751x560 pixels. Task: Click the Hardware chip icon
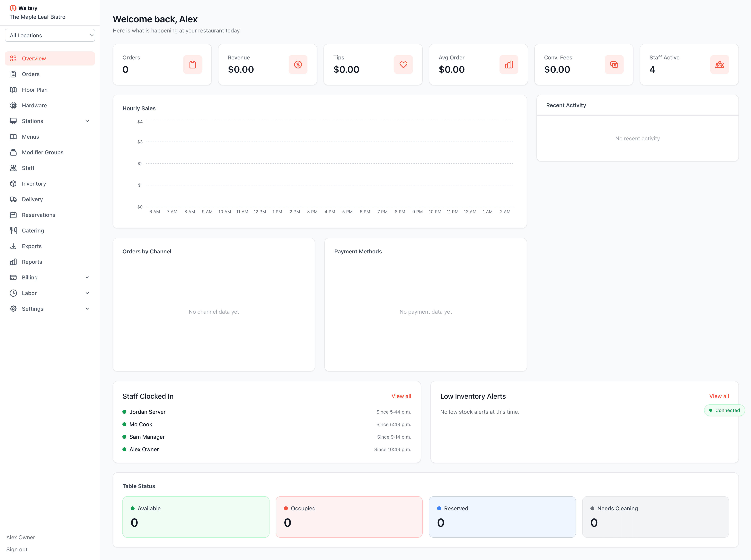(x=13, y=105)
